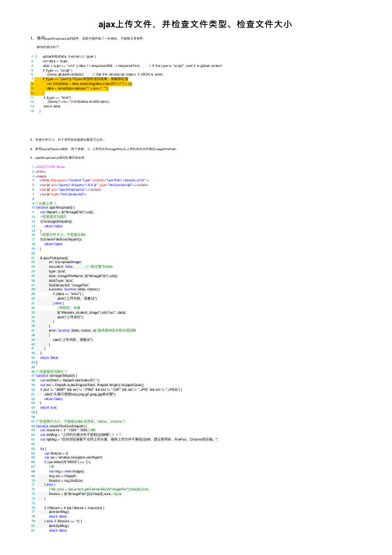
Task: Click the "secureuri: false," code line
Action: [61, 266]
